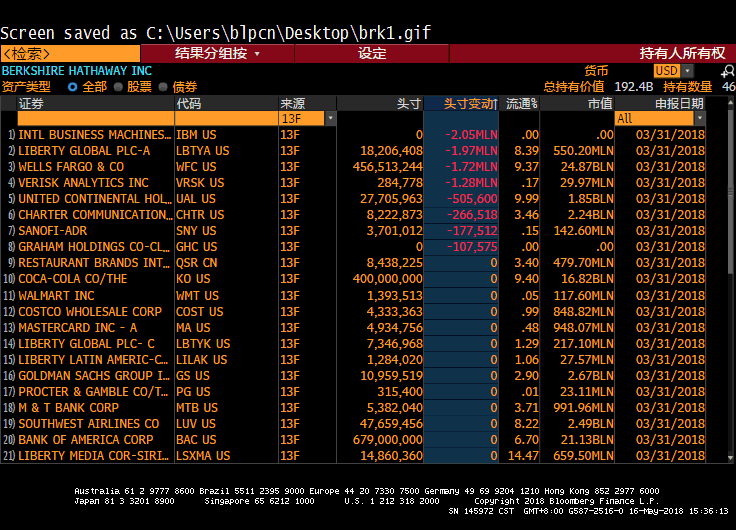The width and height of the screenshot is (736, 530).
Task: Click the -2.05MLN position change cell
Action: click(x=471, y=135)
